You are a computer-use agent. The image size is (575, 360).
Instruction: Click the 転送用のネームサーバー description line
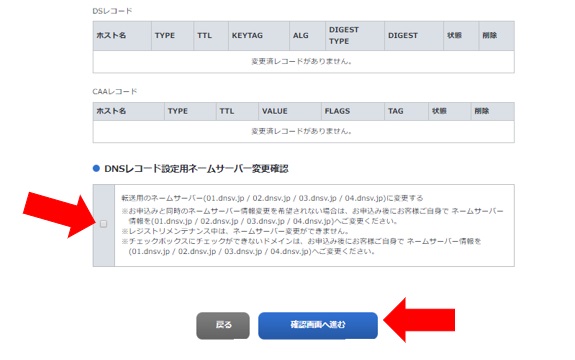tap(272, 198)
